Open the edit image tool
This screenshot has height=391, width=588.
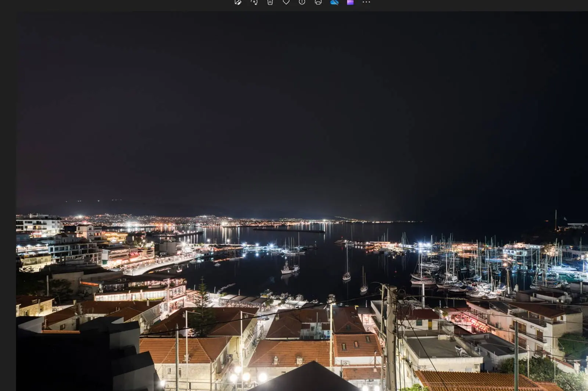[238, 2]
